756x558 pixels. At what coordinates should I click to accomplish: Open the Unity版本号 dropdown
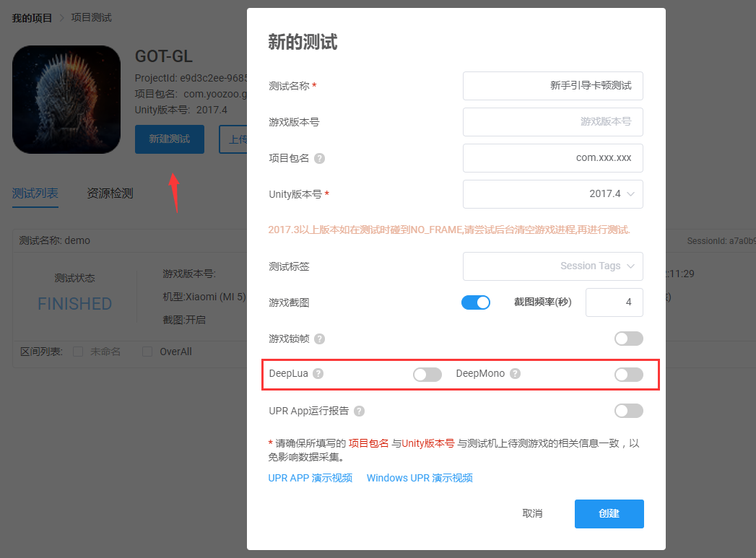(552, 194)
